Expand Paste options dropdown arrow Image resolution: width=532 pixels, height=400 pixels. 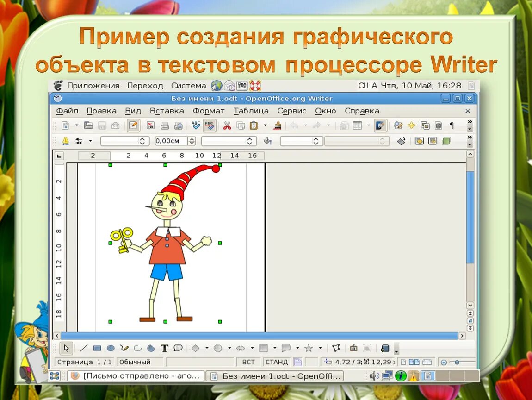(265, 125)
